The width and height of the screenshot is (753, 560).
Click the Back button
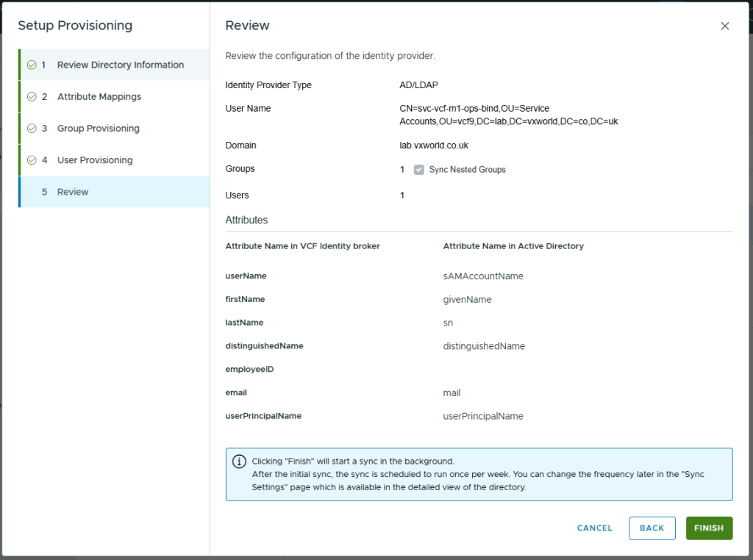coord(652,528)
